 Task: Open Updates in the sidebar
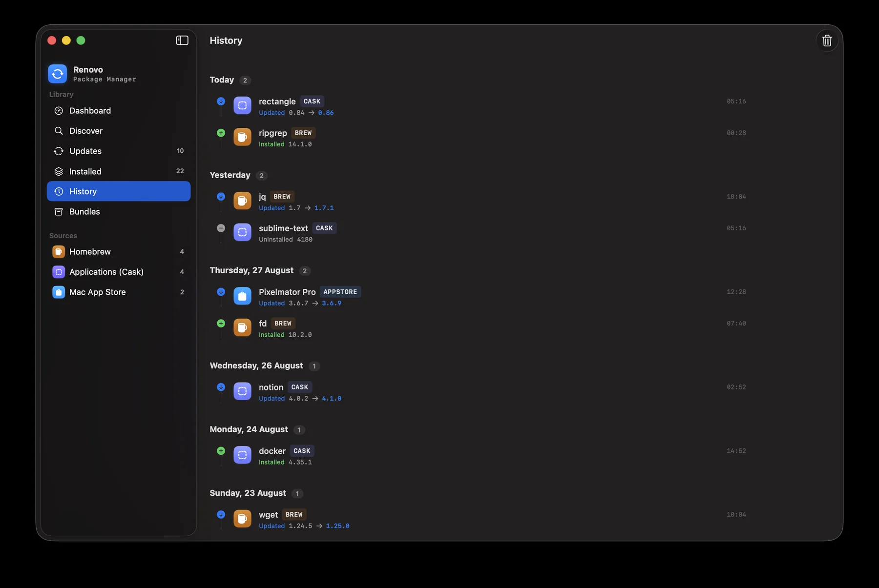coord(119,151)
